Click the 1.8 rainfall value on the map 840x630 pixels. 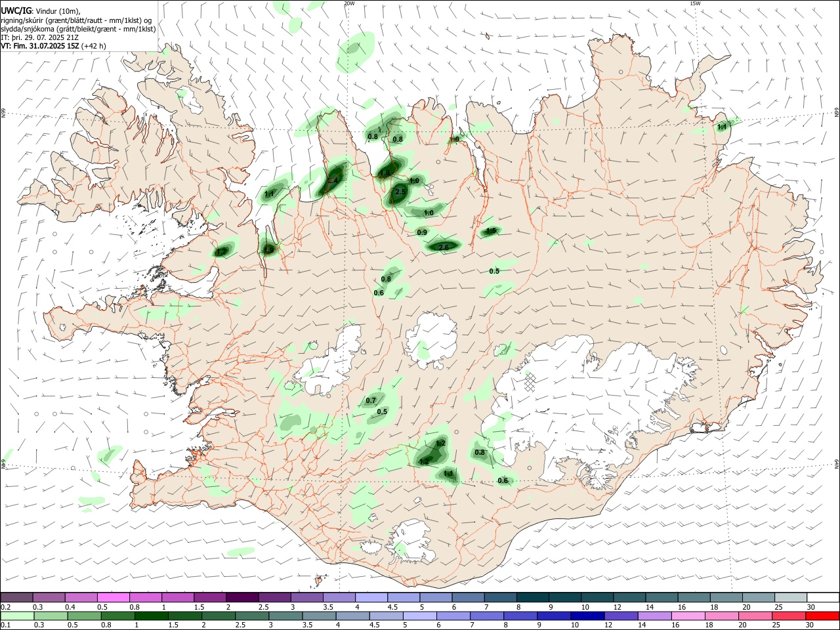385,173
